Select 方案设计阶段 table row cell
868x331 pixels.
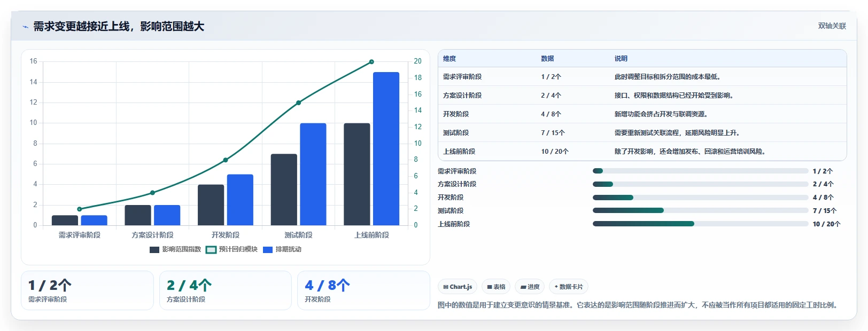462,96
